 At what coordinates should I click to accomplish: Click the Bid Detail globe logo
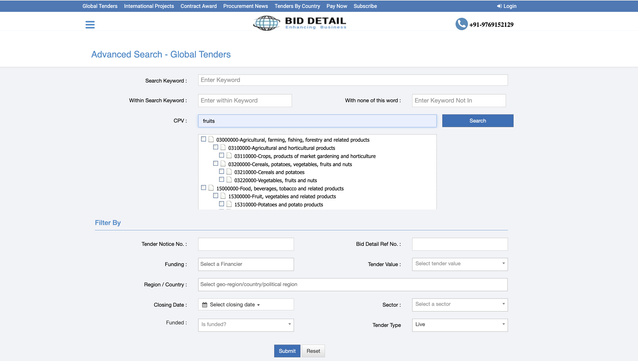pos(267,23)
